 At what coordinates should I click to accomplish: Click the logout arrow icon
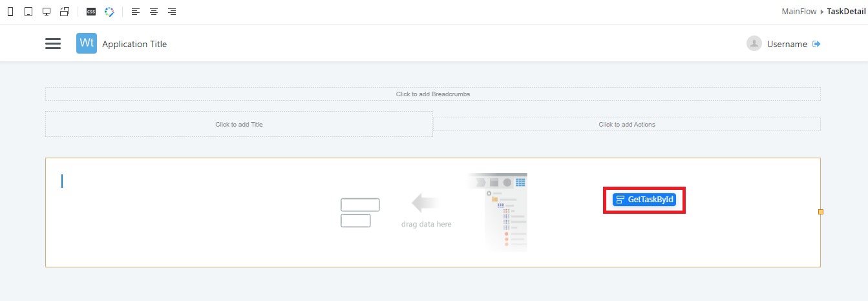(817, 44)
